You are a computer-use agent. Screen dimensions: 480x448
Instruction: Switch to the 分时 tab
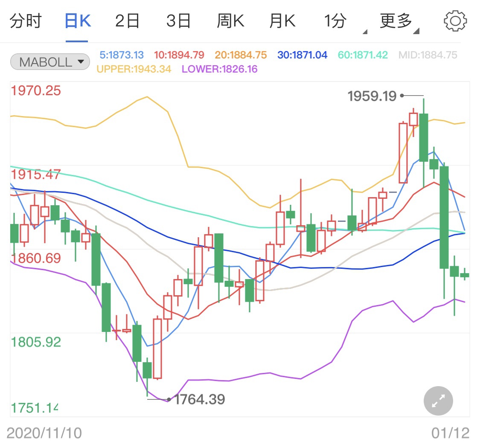[x=25, y=21]
